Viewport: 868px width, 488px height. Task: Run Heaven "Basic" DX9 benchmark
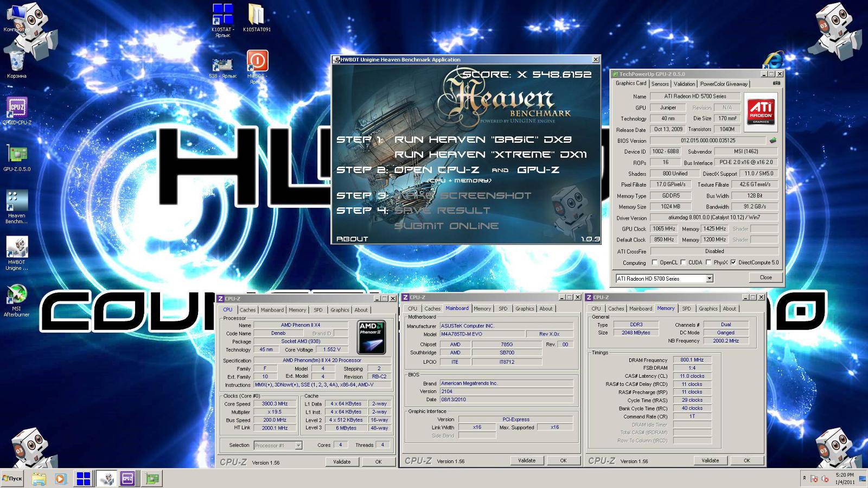(483, 140)
